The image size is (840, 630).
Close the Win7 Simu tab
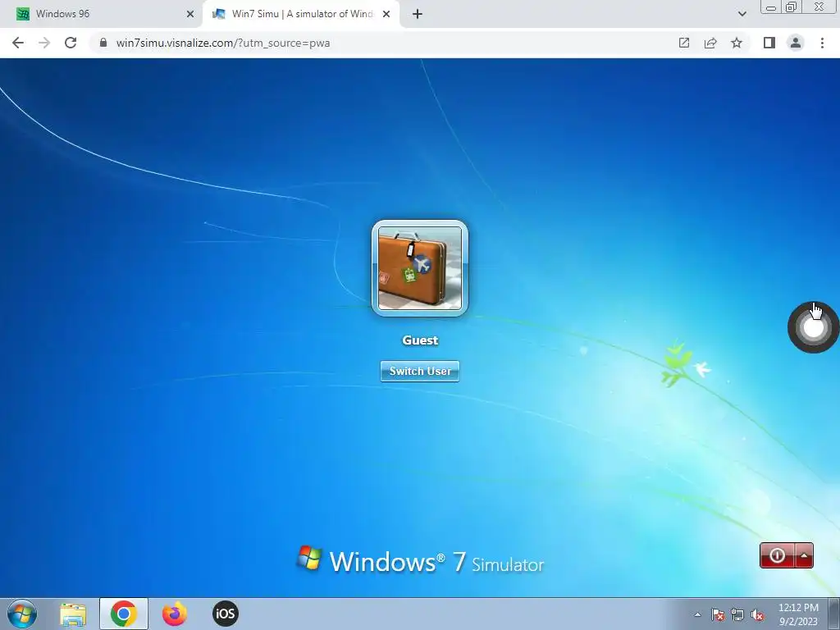tap(386, 14)
